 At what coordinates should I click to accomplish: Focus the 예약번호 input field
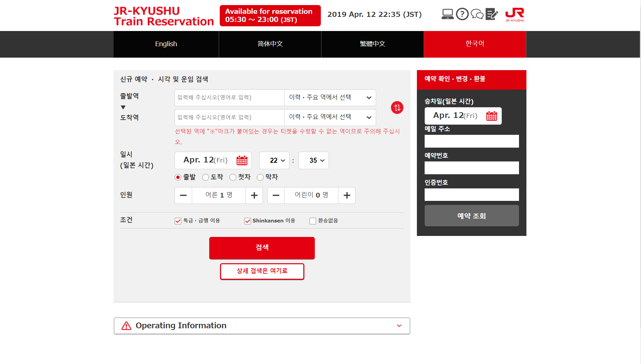click(471, 168)
